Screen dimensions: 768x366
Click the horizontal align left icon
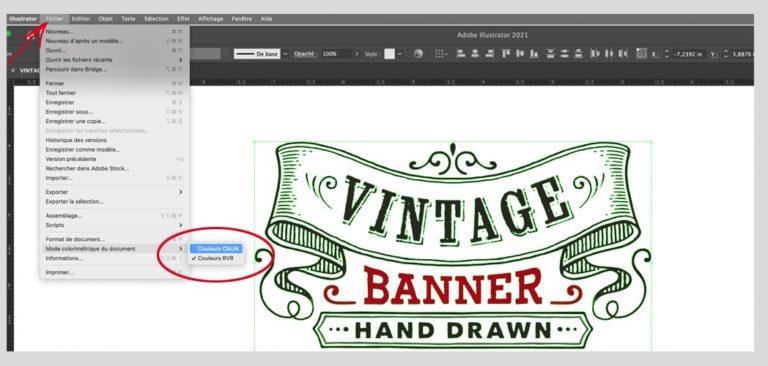[461, 54]
